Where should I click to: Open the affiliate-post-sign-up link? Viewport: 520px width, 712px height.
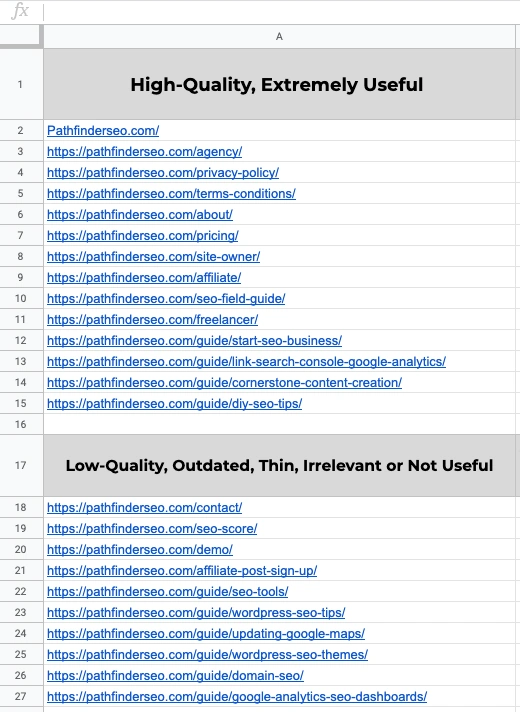tap(182, 570)
